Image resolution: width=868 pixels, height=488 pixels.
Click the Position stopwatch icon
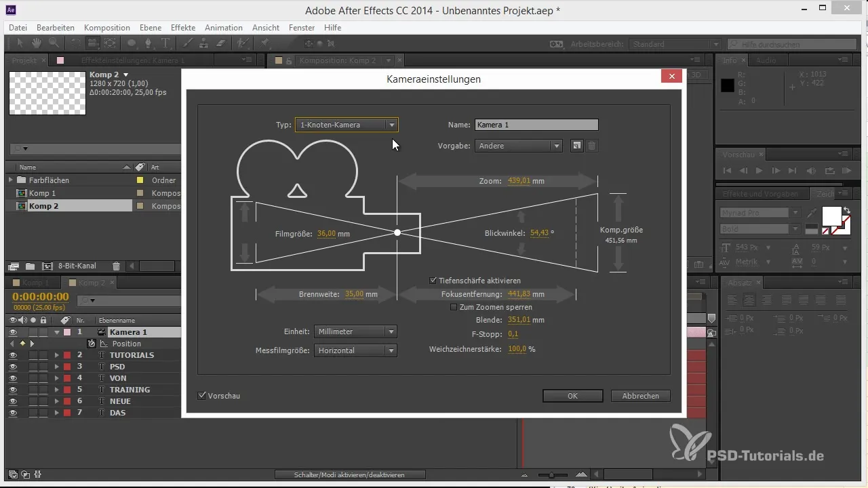pyautogui.click(x=92, y=344)
